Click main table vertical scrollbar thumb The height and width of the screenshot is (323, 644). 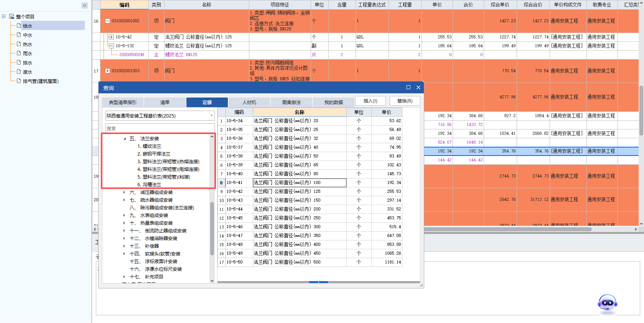pyautogui.click(x=641, y=111)
